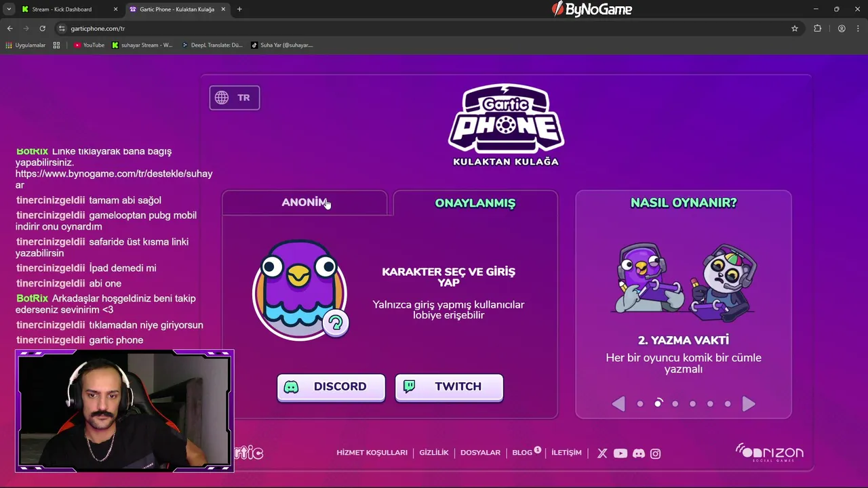Open the tab search dropdown arrow
The width and height of the screenshot is (868, 488).
click(x=9, y=9)
